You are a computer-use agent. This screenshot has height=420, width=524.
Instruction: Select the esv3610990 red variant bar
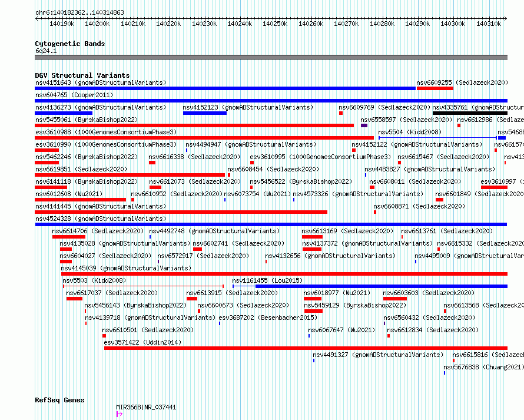pyautogui.click(x=47, y=150)
